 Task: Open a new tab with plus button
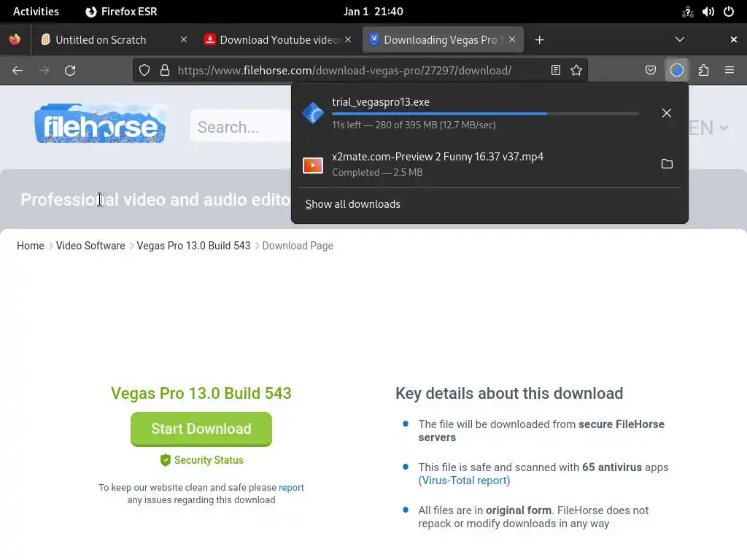[x=539, y=40]
